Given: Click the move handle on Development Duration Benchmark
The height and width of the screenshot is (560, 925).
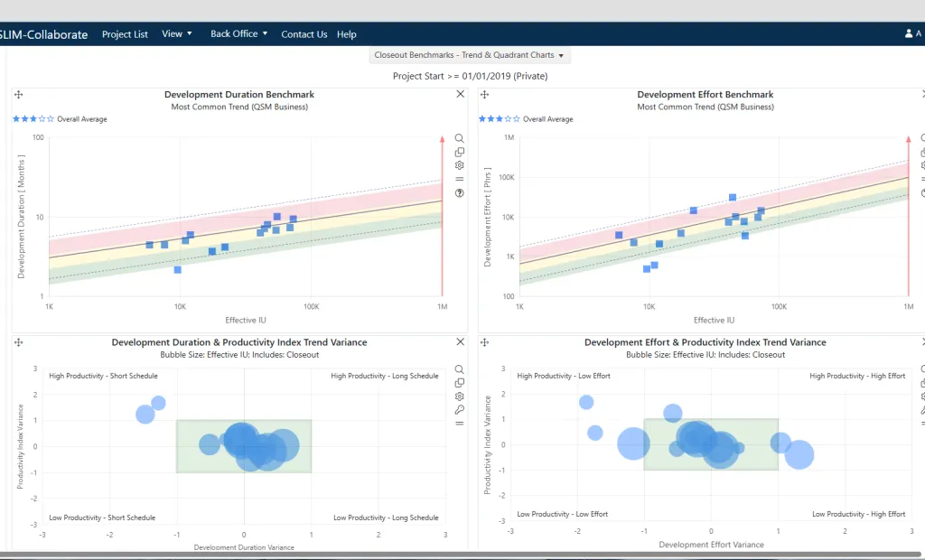Looking at the screenshot, I should [18, 95].
